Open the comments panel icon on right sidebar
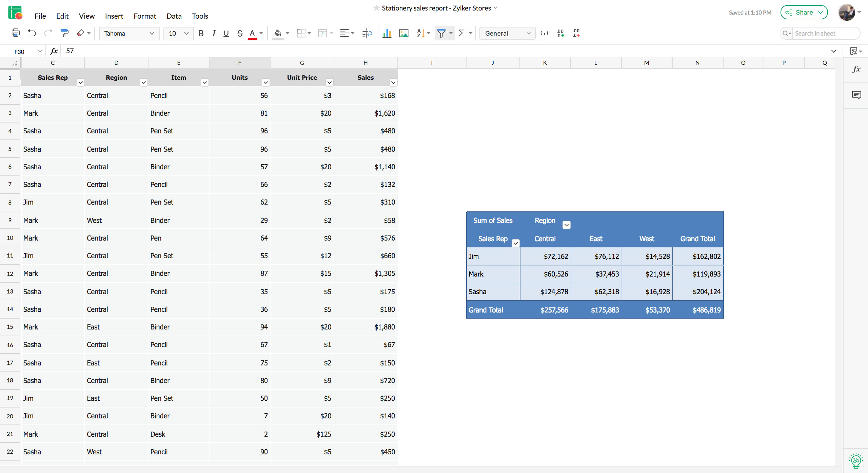This screenshot has height=473, width=868. (856, 95)
